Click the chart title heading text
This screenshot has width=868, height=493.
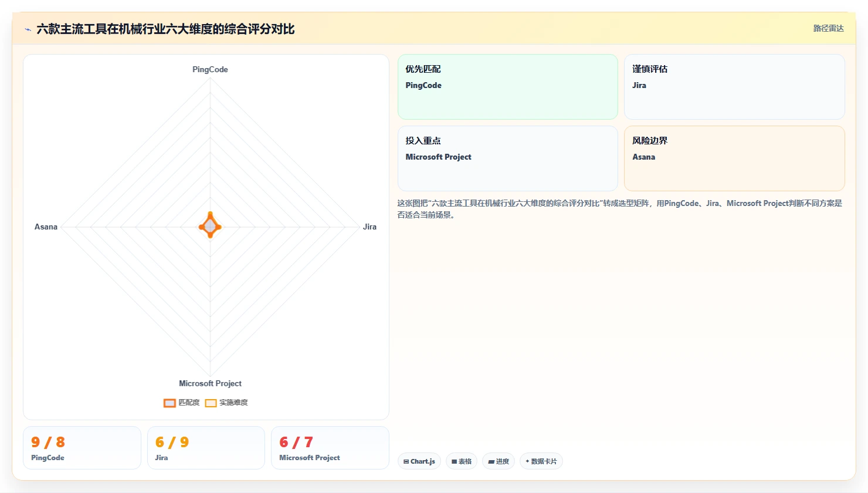pyautogui.click(x=165, y=29)
